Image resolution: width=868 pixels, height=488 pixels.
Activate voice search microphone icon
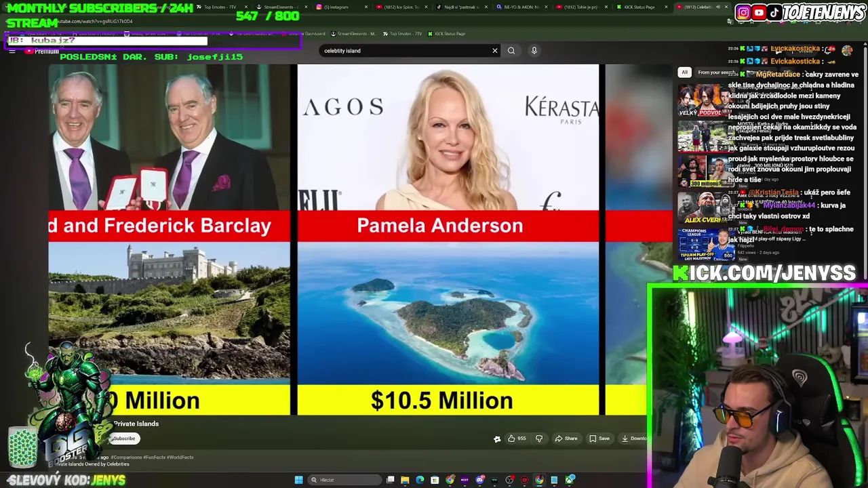click(534, 50)
